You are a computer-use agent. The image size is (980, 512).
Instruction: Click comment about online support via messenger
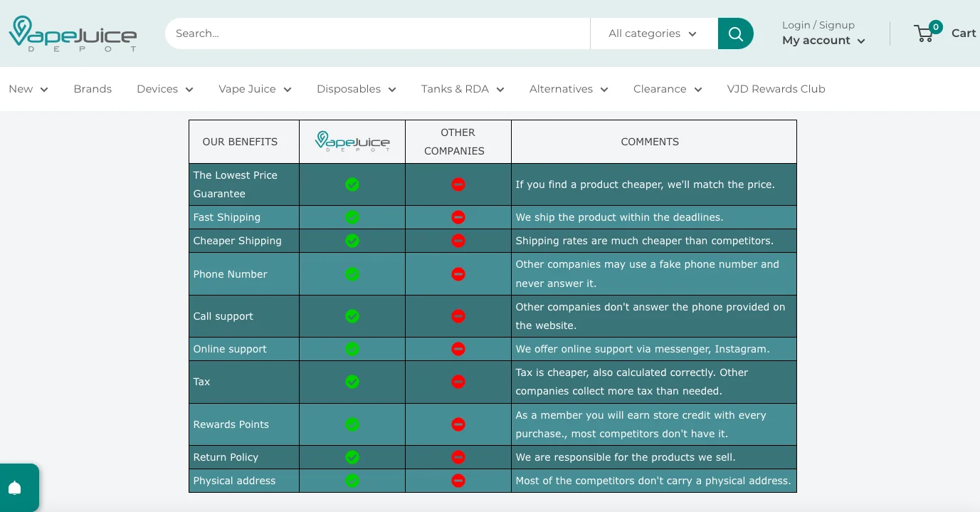point(653,349)
